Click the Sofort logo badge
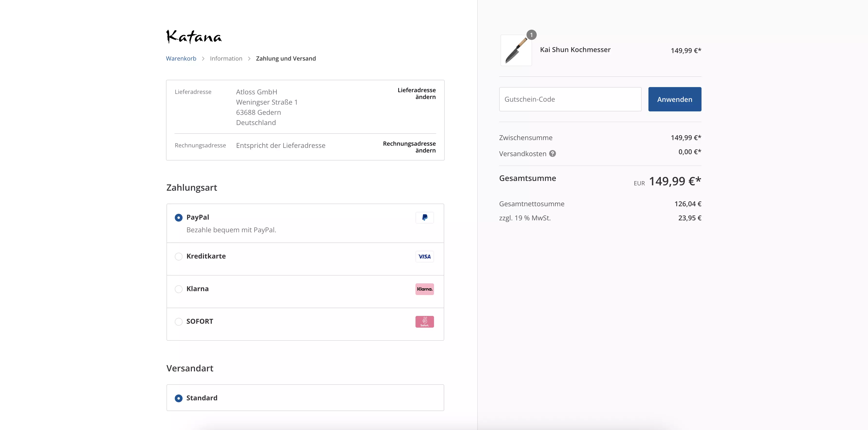868x430 pixels. [x=425, y=322]
